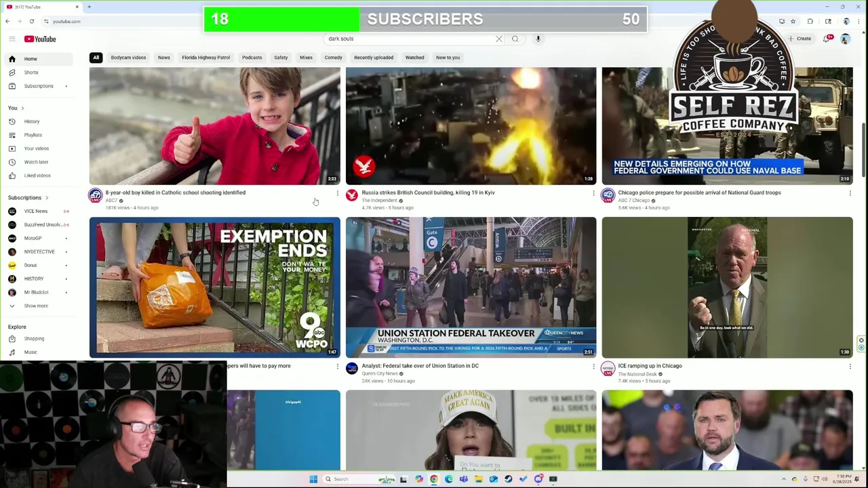868x488 pixels.
Task: Open Discord from the taskbar
Action: [538, 479]
